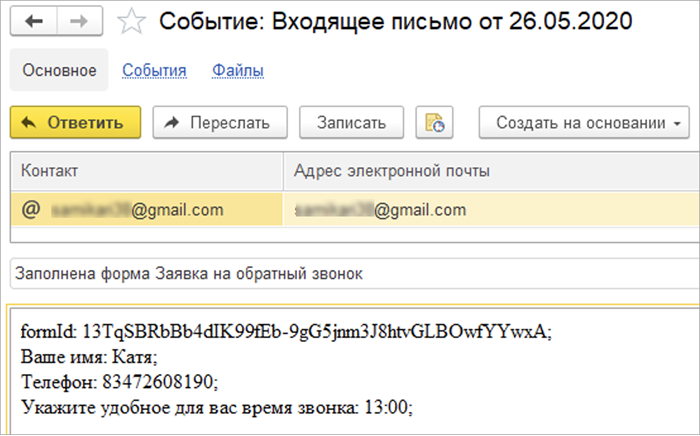Open the reminder clock icon button
The width and height of the screenshot is (700, 436).
coord(436,123)
